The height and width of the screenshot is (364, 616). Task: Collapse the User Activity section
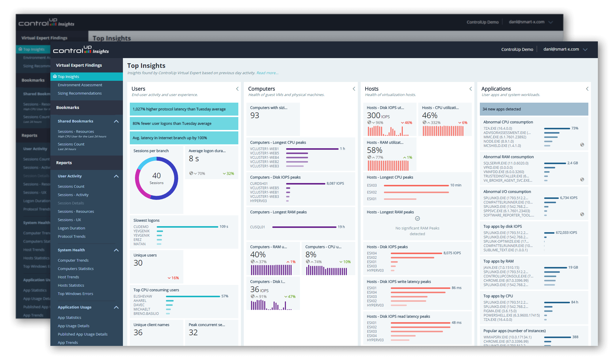[116, 176]
